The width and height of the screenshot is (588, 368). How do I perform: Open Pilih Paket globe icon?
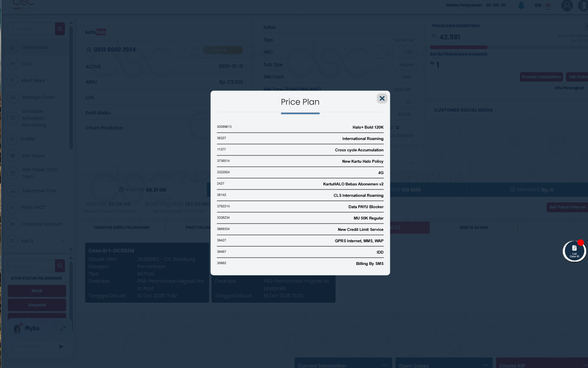pos(13,156)
